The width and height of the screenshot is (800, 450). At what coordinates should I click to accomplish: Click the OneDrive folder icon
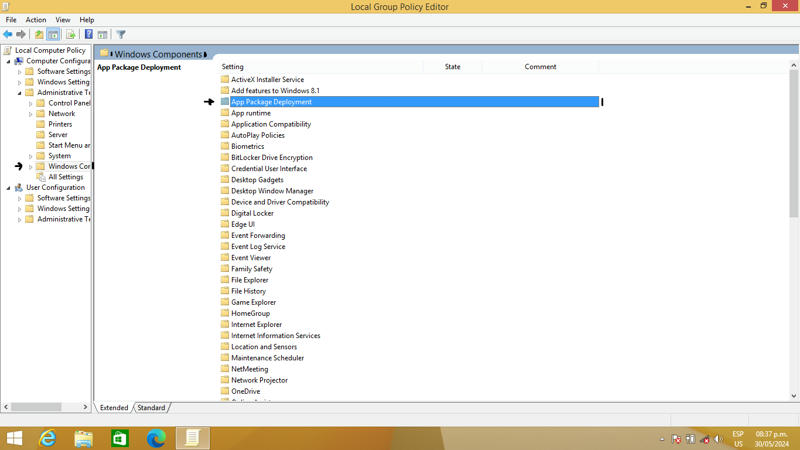[225, 391]
